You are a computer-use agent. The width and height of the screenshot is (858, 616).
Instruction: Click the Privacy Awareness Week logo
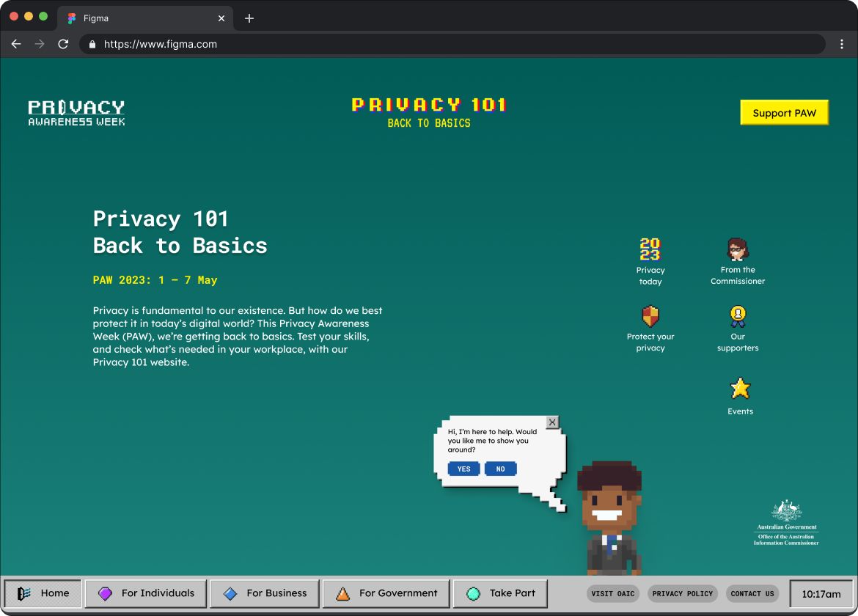[76, 113]
